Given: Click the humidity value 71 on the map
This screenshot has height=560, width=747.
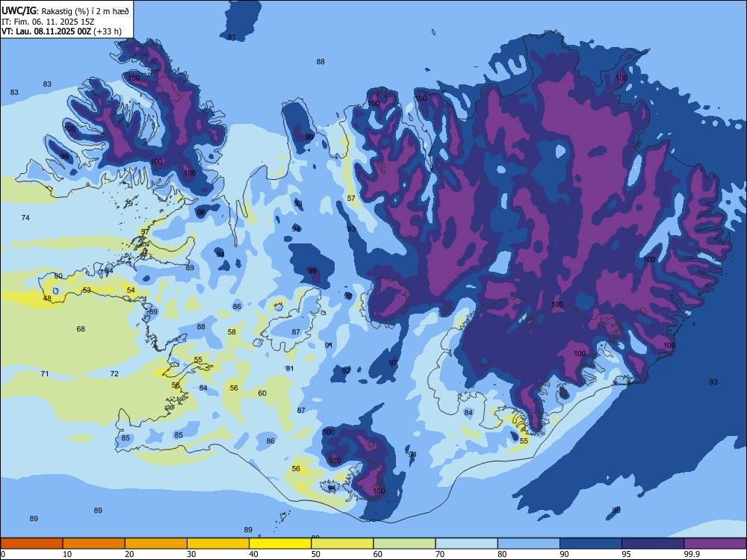Looking at the screenshot, I should (x=45, y=374).
